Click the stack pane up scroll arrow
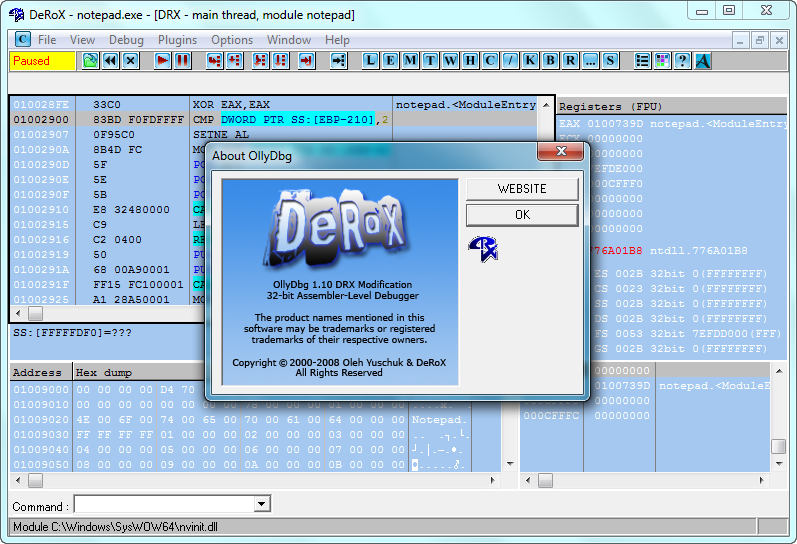The image size is (797, 544). (x=779, y=370)
